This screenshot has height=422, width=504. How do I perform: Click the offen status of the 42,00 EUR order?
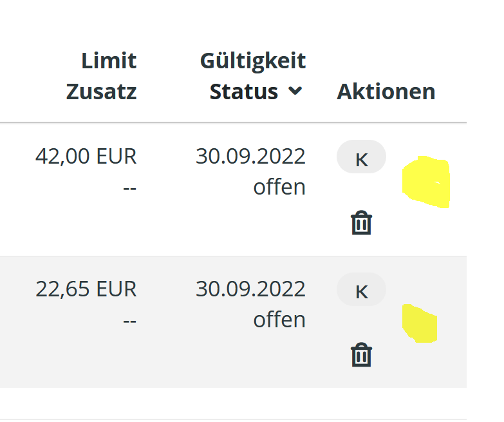(279, 187)
